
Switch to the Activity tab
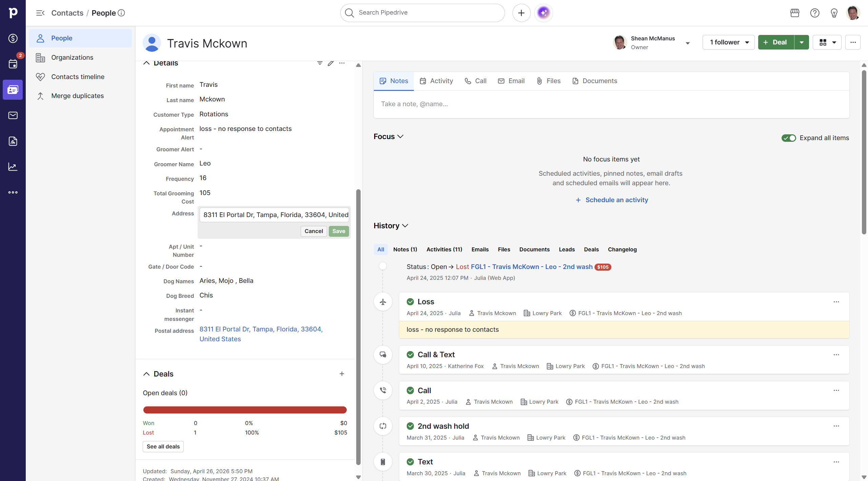coord(437,81)
